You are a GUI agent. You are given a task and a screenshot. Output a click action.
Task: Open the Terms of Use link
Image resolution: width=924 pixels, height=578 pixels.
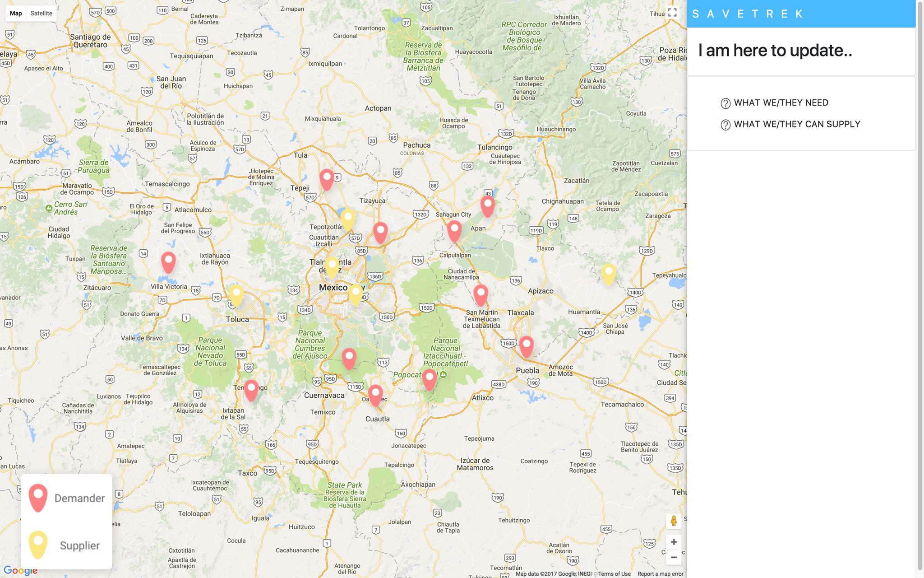(614, 574)
